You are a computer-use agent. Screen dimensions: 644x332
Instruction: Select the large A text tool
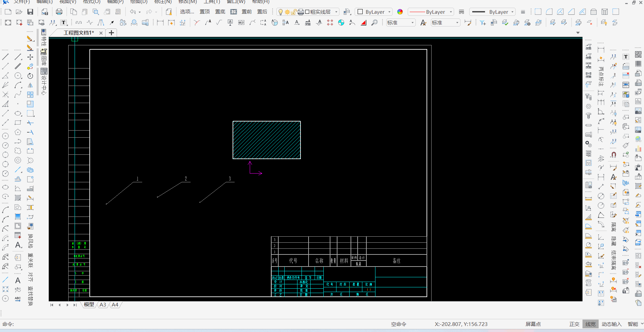[18, 245]
